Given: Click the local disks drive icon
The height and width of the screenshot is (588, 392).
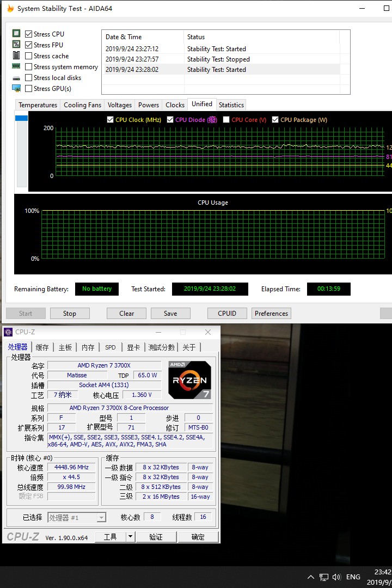Looking at the screenshot, I should pos(16,78).
